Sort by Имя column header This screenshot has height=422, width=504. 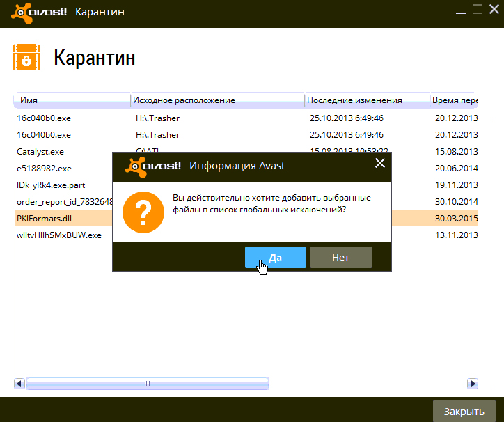[x=70, y=100]
